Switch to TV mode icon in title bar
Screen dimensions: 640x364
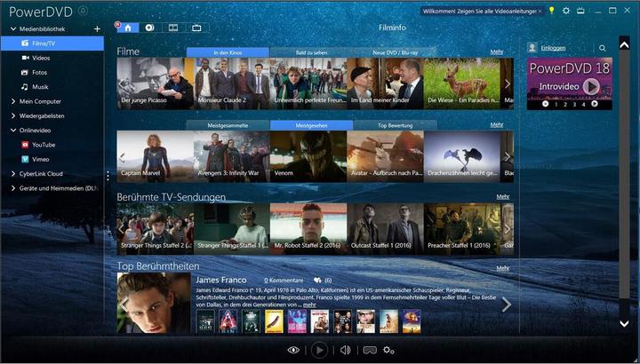[580, 11]
